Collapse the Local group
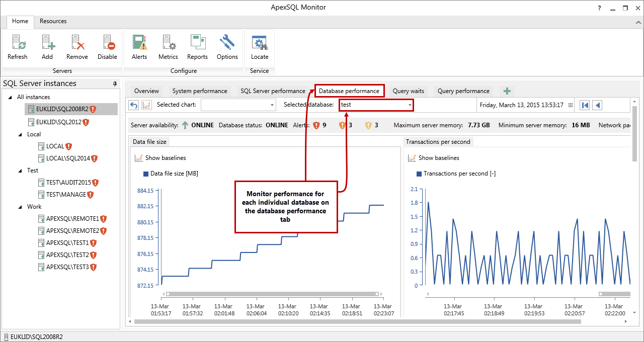Screen dimensions: 644x342 click(21, 134)
